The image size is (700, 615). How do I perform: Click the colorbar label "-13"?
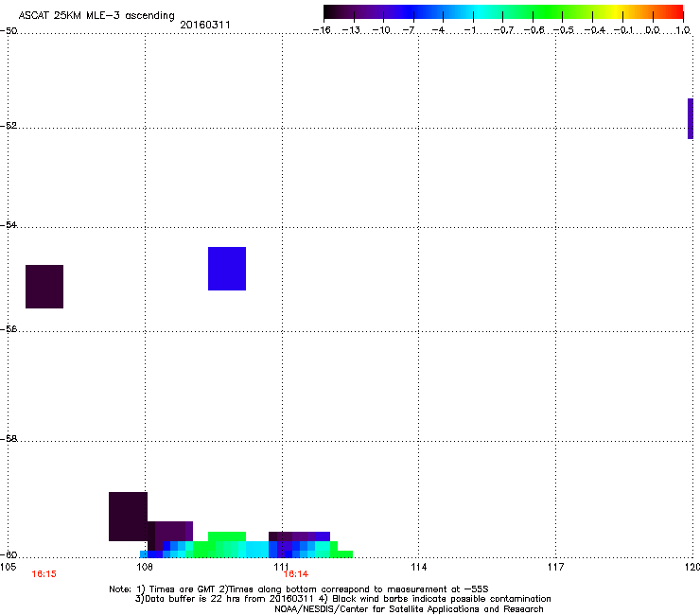pyautogui.click(x=351, y=30)
